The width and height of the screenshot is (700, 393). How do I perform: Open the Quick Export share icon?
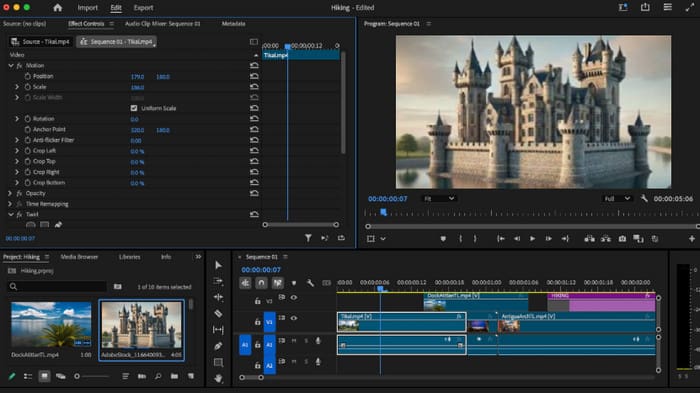645,7
